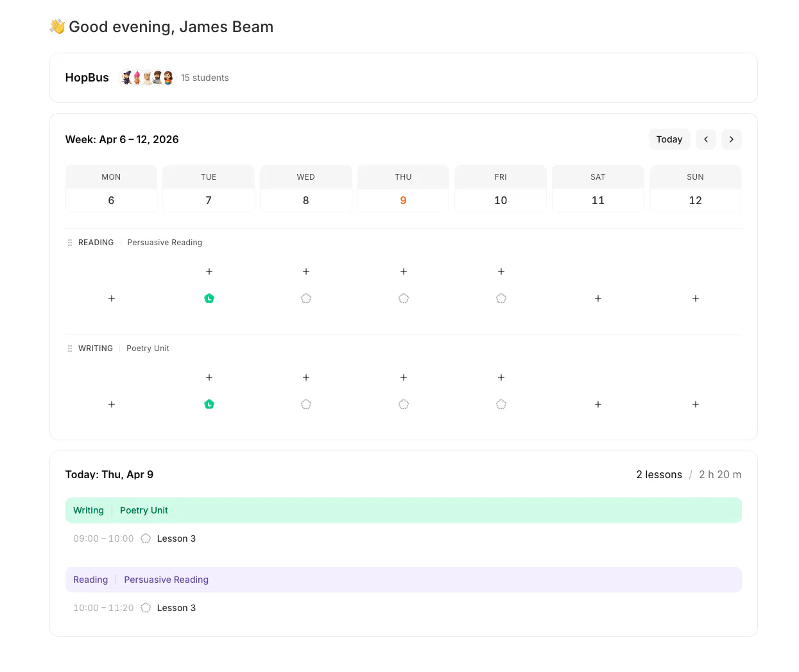Open the Persuasive Reading unit in the weekly grid

(165, 243)
